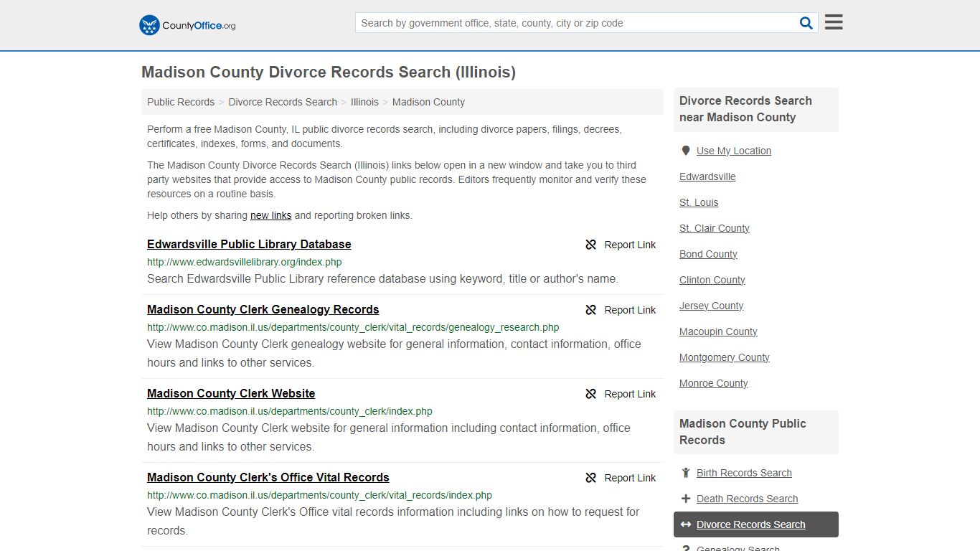Image resolution: width=980 pixels, height=551 pixels.
Task: Open Jersey County link
Action: [711, 306]
